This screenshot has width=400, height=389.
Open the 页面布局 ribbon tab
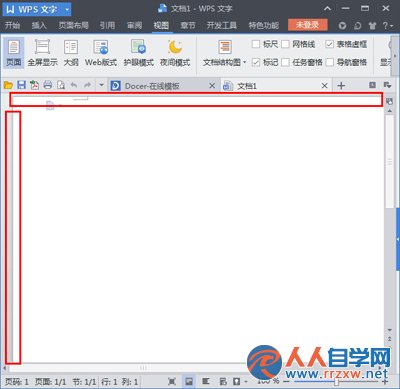click(73, 25)
